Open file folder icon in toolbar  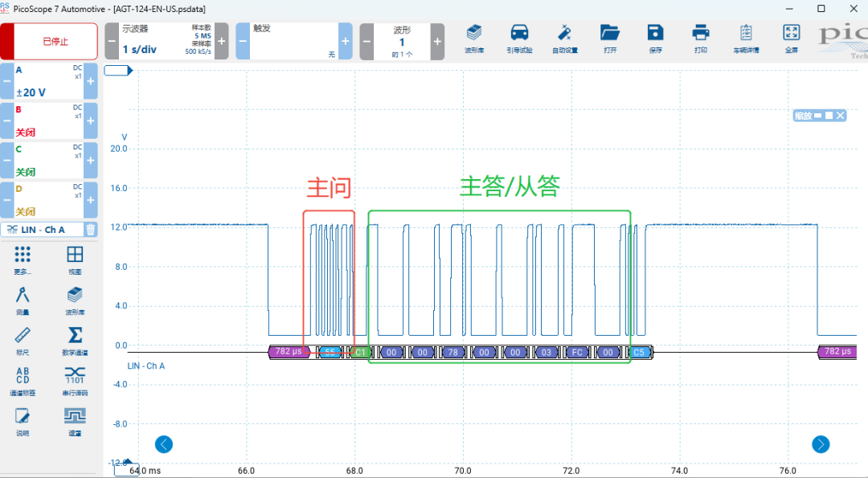[x=610, y=39]
